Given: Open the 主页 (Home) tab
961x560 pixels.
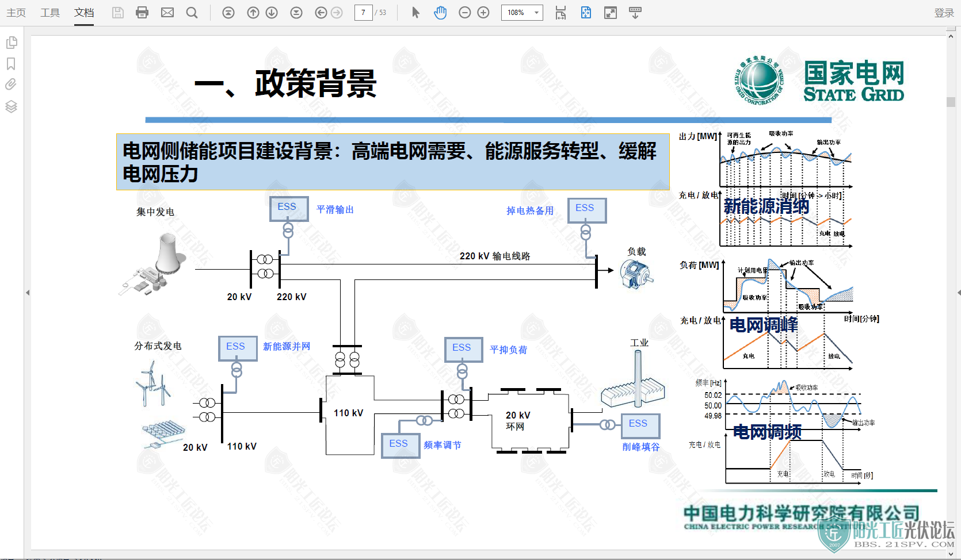Looking at the screenshot, I should tap(16, 13).
